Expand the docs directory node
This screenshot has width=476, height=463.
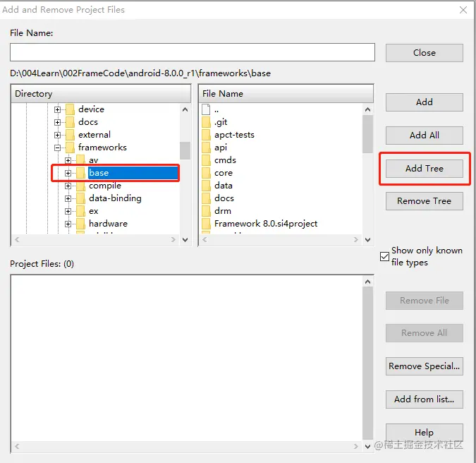pos(57,122)
